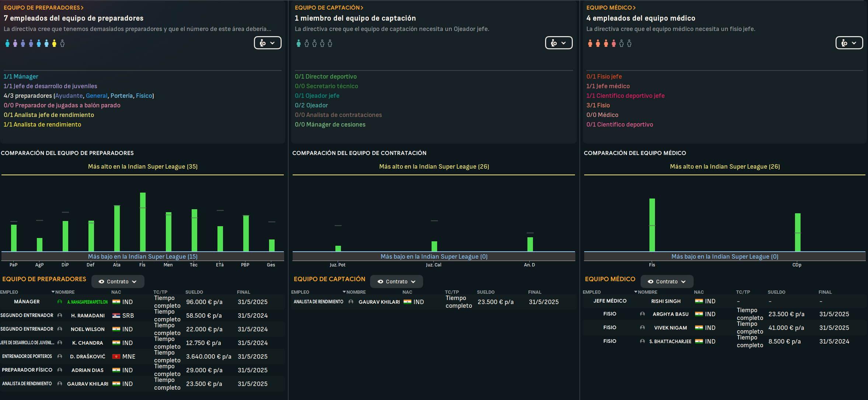Viewport: 868px width, 400px height.
Task: Click '0/1 Director deportivo' role entry
Action: pyautogui.click(x=326, y=76)
